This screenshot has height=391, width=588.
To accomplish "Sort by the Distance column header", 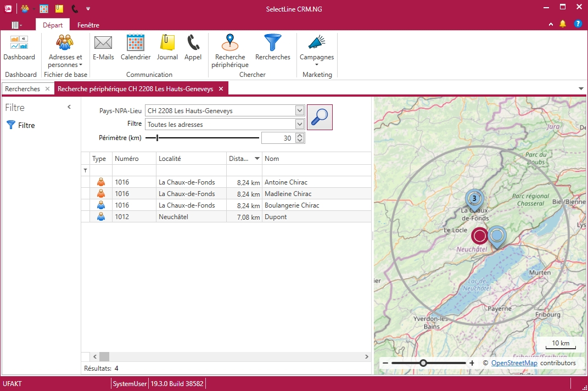I will coord(244,158).
